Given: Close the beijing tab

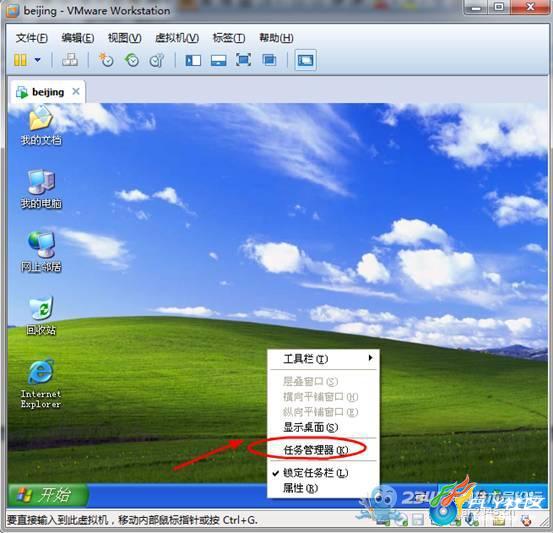Looking at the screenshot, I should [x=75, y=91].
